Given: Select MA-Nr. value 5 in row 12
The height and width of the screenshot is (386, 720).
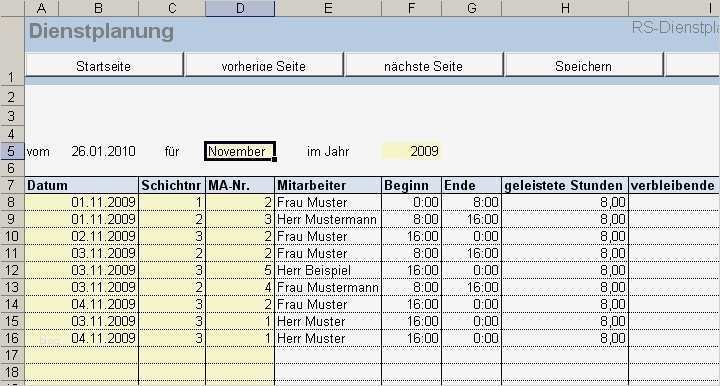Looking at the screenshot, I should click(x=240, y=270).
